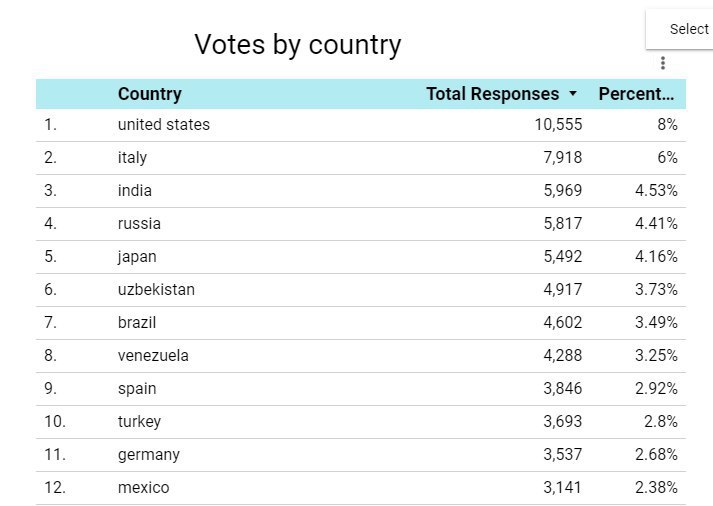Select the mexico country cell
Viewport: 713px width, 506px height.
[x=143, y=487]
